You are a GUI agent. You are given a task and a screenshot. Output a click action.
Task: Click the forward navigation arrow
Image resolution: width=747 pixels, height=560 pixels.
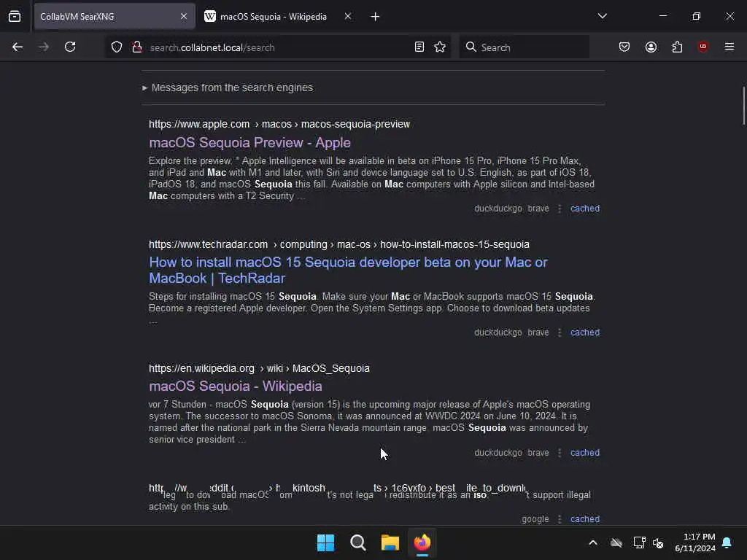(43, 47)
